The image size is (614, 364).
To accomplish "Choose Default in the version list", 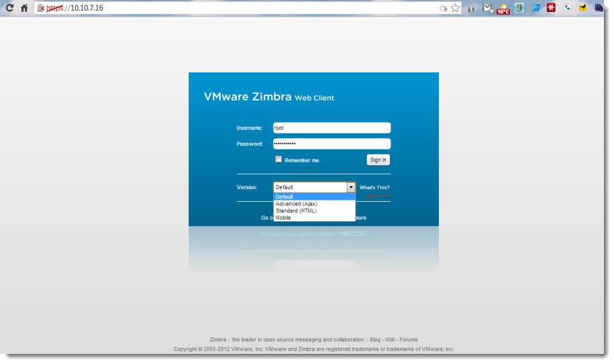I will tap(314, 196).
